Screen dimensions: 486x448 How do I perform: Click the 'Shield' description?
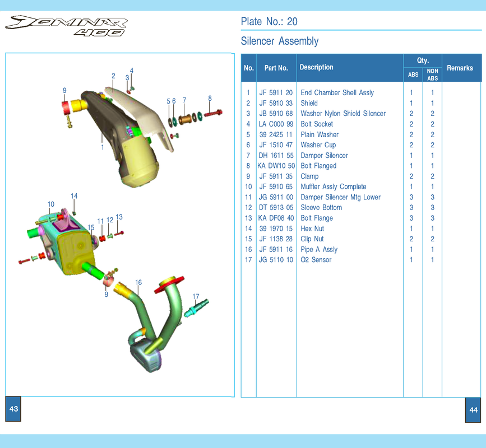(x=309, y=103)
